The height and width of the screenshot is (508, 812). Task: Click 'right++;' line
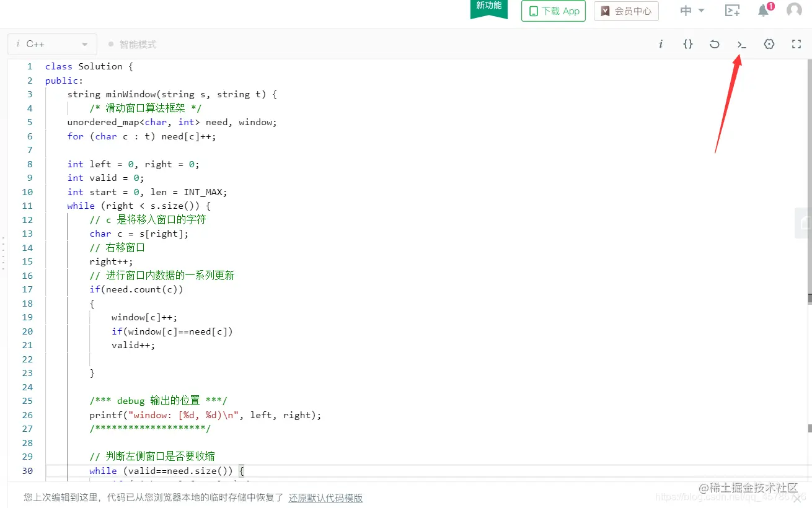(111, 261)
